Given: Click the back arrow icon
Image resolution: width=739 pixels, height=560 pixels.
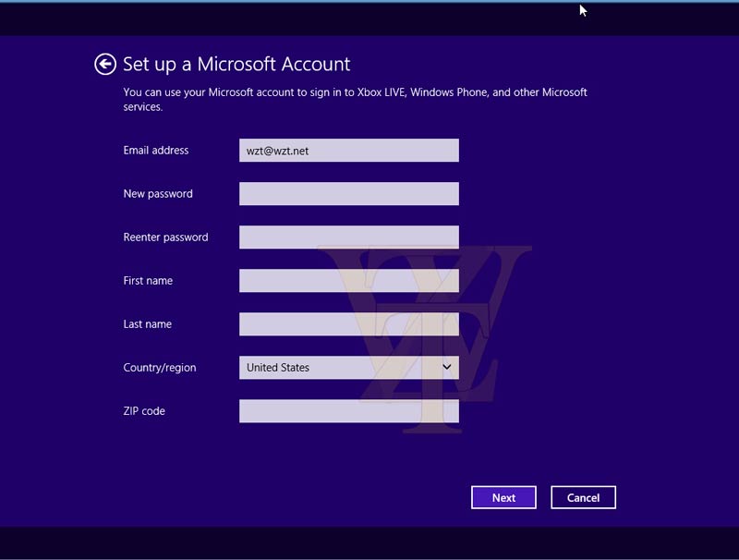Looking at the screenshot, I should pos(105,64).
